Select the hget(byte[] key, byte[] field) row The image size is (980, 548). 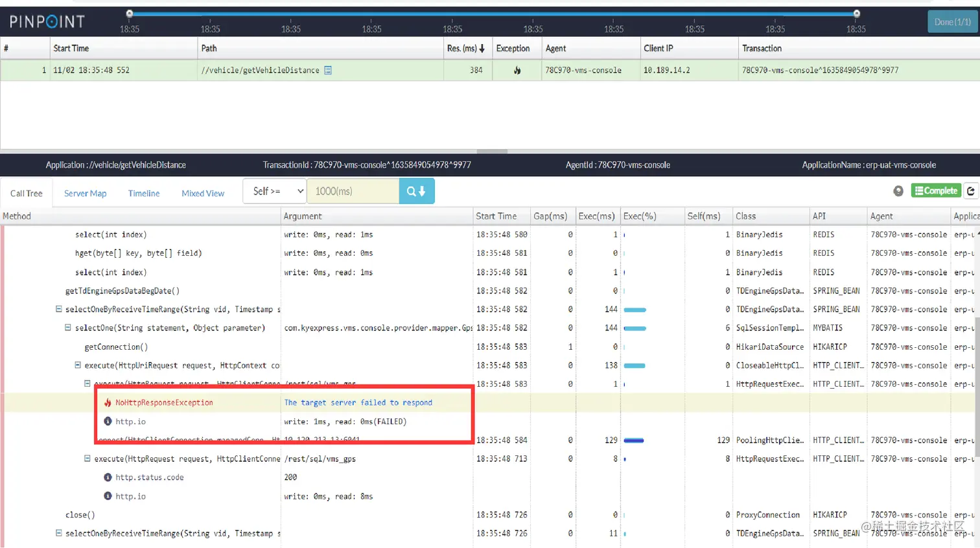[490, 253]
